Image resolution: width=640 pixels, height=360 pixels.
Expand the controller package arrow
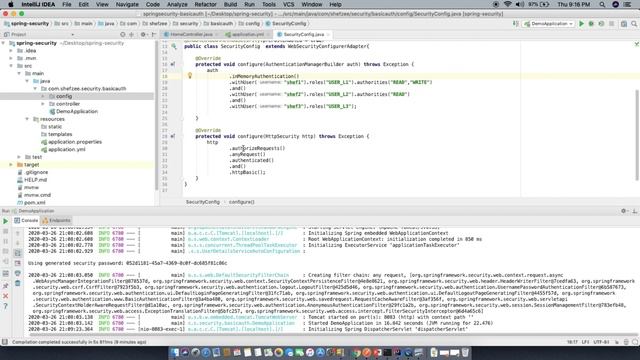point(43,104)
